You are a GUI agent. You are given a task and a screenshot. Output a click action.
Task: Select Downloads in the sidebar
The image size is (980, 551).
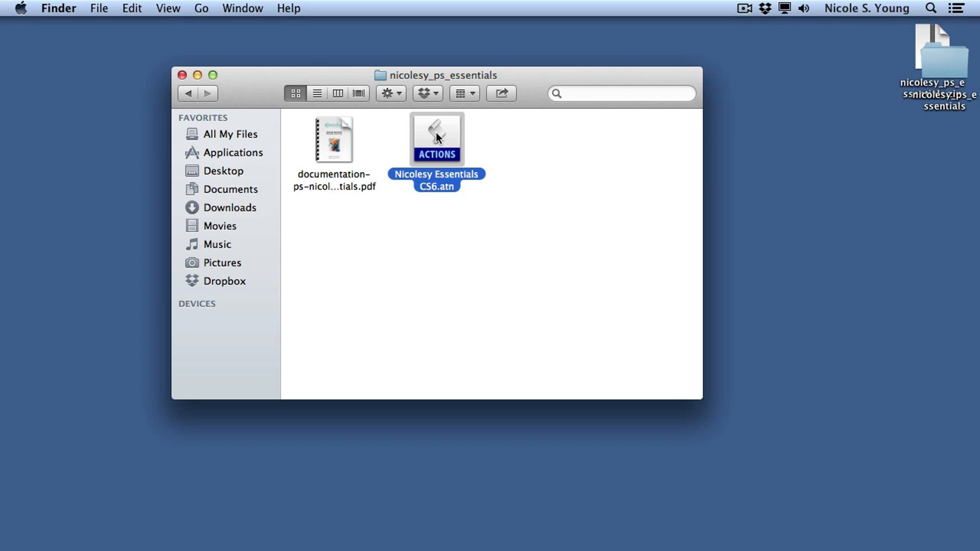pyautogui.click(x=226, y=207)
